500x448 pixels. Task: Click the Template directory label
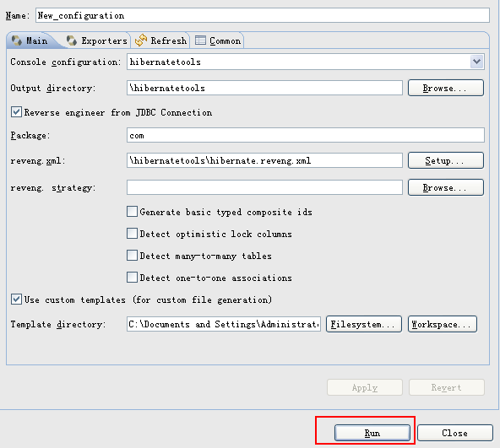[x=58, y=324]
